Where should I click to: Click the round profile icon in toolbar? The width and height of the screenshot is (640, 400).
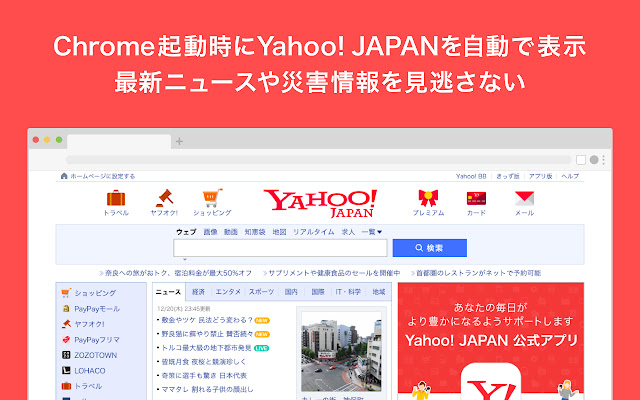coord(594,160)
